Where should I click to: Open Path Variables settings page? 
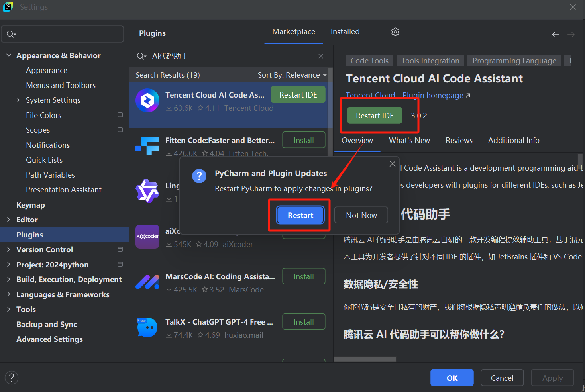(x=50, y=175)
